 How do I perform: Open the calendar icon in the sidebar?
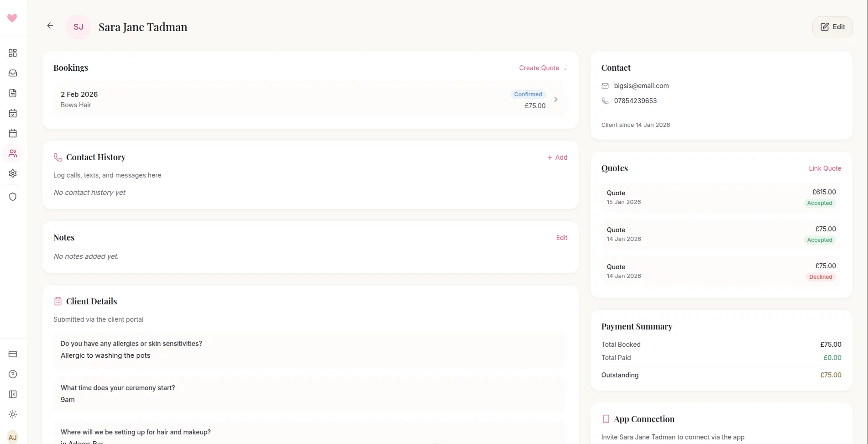point(12,133)
